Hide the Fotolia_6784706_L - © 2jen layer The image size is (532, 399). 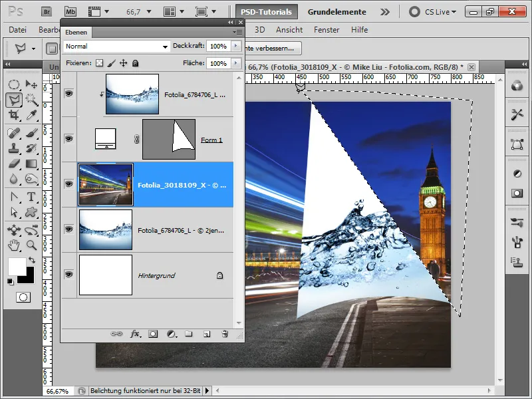pyautogui.click(x=69, y=229)
